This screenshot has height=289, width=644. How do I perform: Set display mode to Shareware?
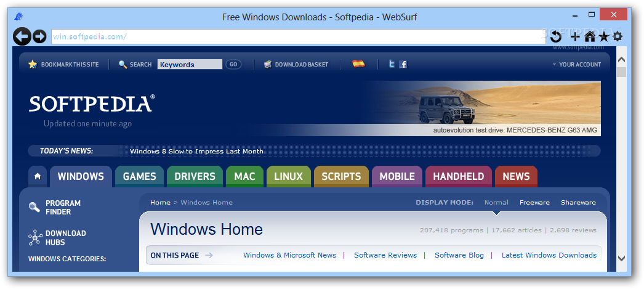[x=578, y=202]
